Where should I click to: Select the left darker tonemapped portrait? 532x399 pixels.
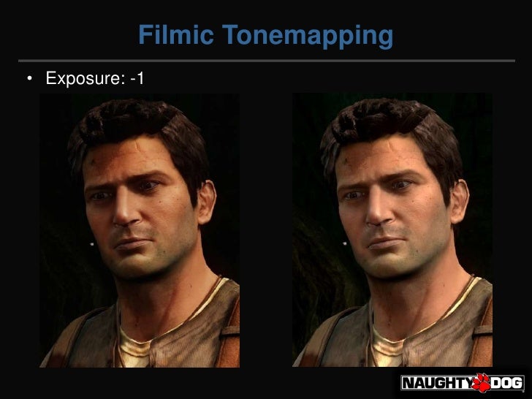tap(140, 230)
